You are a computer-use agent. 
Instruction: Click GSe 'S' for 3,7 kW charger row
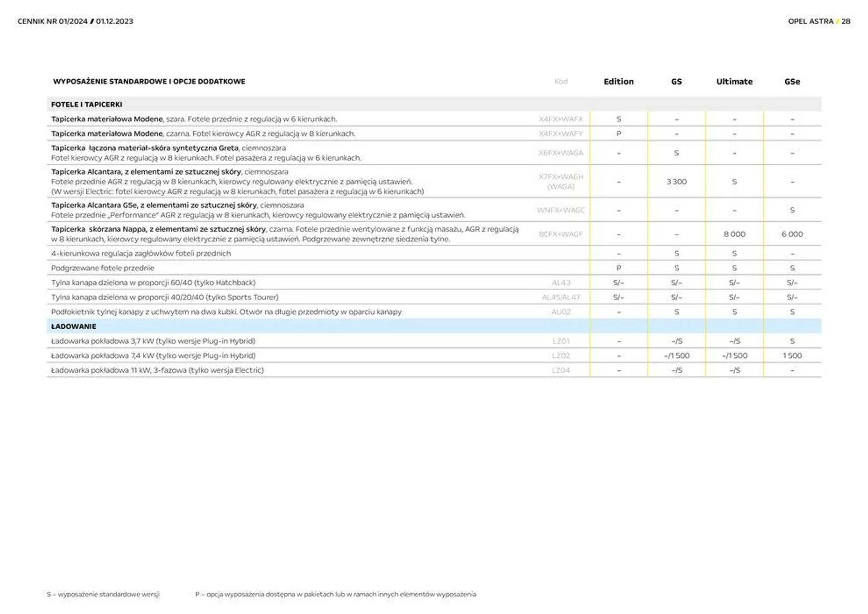(x=792, y=341)
